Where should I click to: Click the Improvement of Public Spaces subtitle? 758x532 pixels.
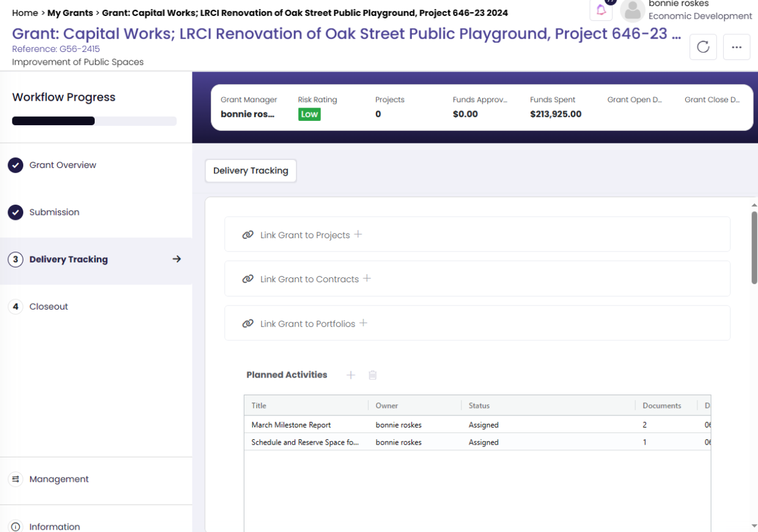[78, 62]
